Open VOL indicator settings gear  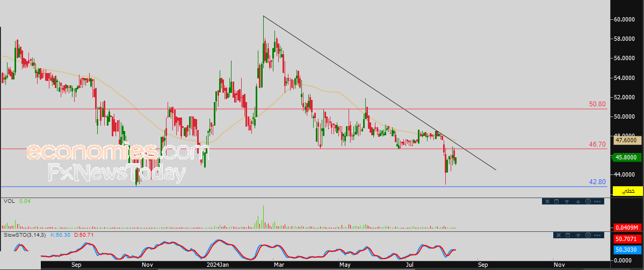pos(588,201)
